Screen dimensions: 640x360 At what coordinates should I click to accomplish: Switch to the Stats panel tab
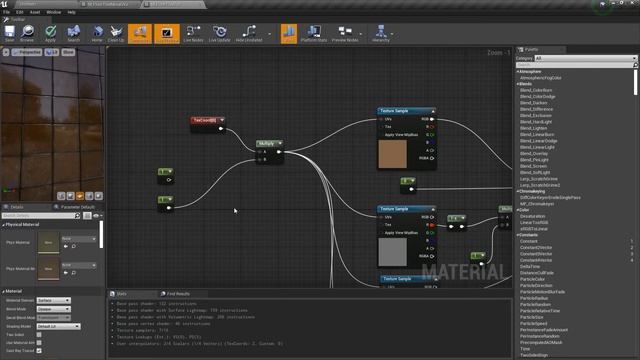[x=122, y=294]
